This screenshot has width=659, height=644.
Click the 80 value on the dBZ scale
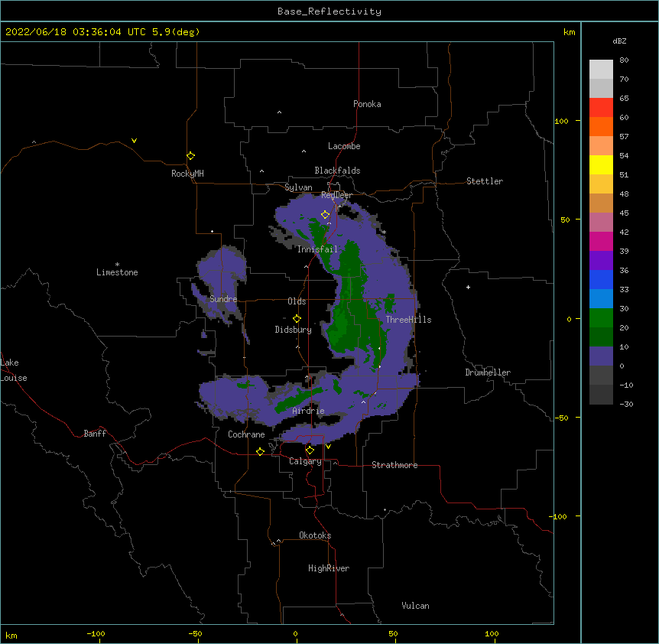point(624,60)
